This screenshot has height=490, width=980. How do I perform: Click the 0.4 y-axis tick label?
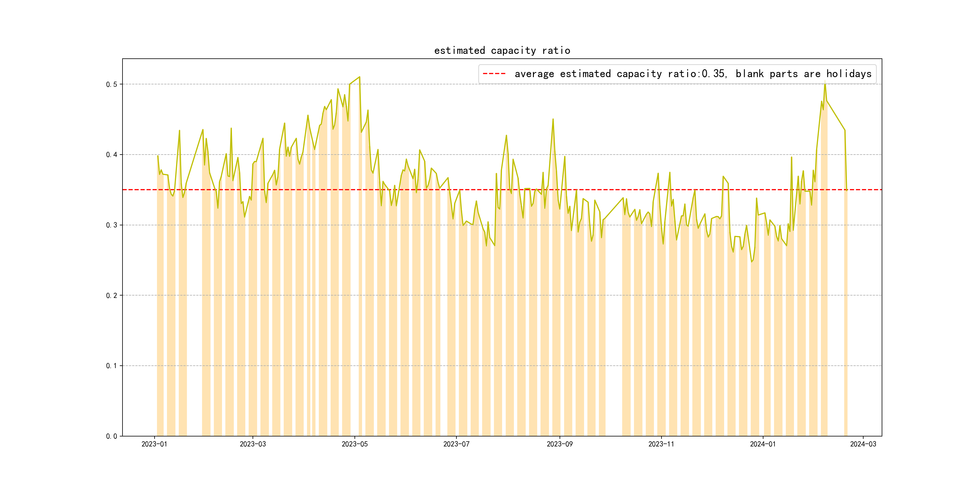pos(112,155)
